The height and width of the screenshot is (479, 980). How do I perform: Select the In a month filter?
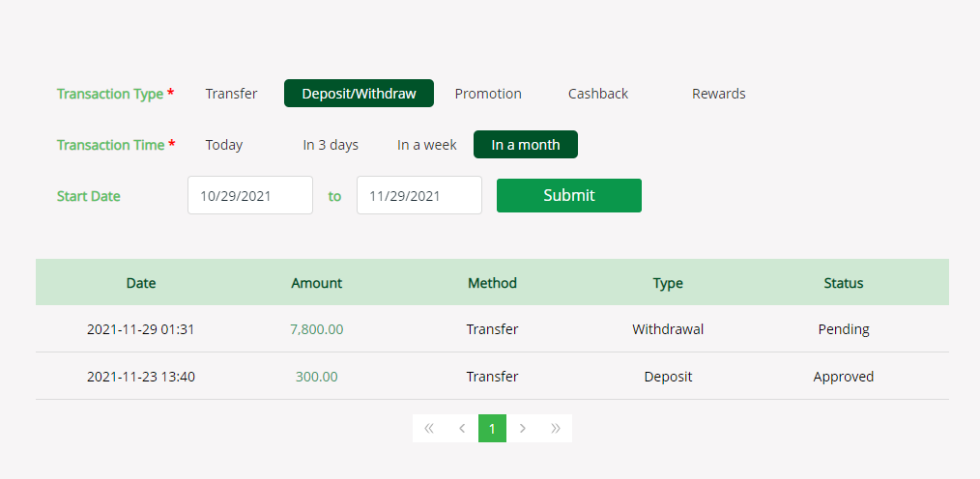[525, 145]
